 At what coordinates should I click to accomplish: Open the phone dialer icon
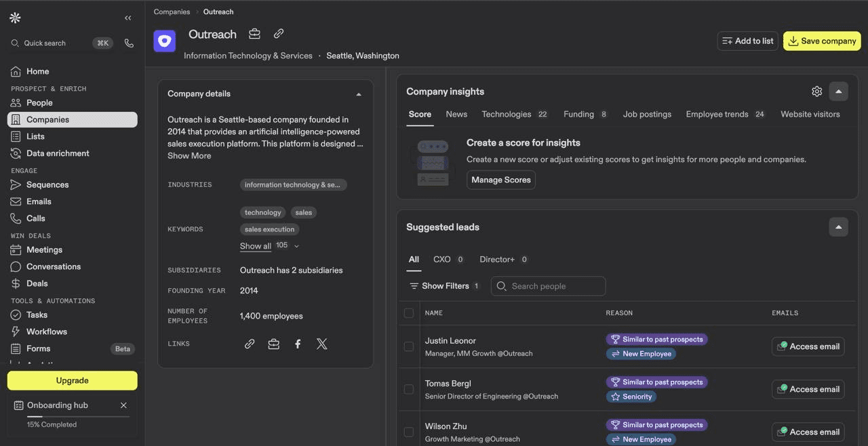(129, 43)
